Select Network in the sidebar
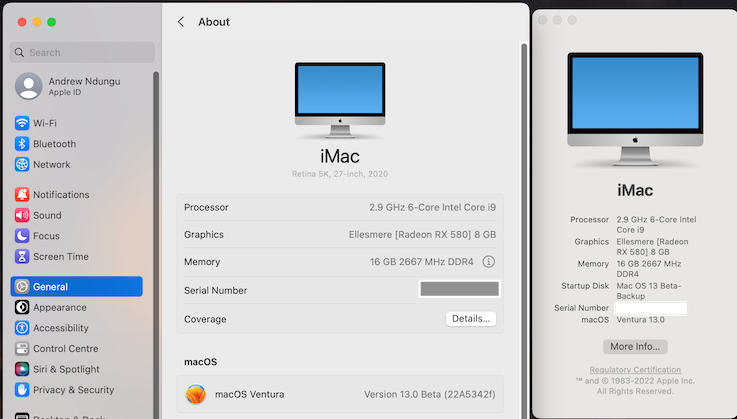Viewport: 737px width, 419px height. 52,165
